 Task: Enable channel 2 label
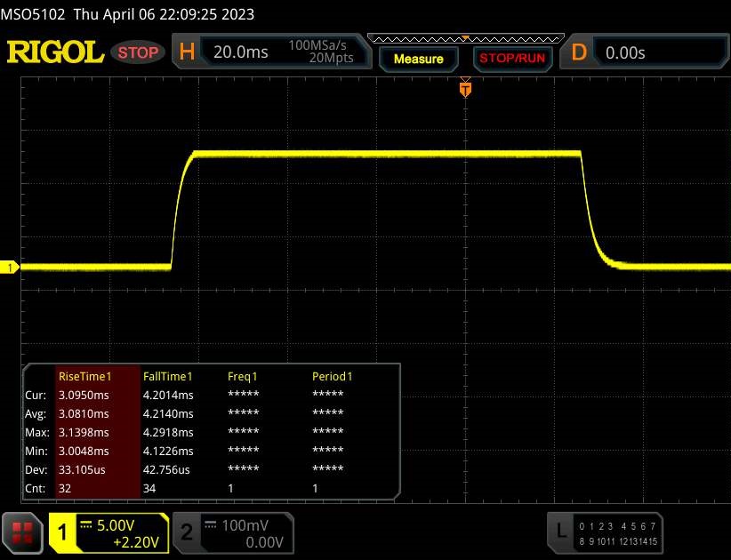pos(187,532)
